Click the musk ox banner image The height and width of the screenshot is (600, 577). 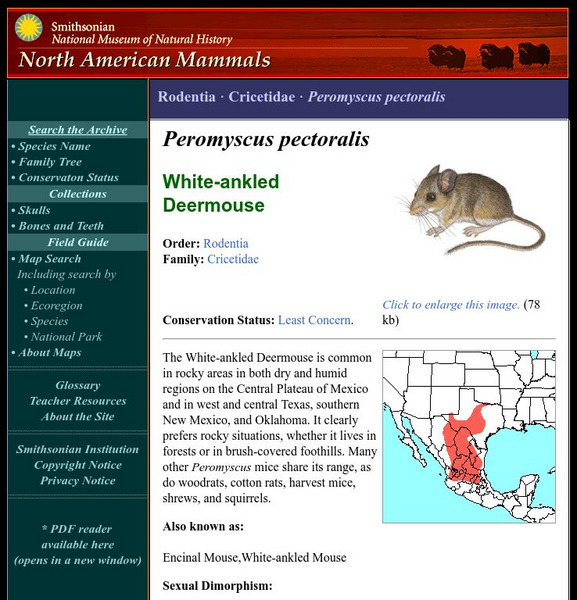(489, 57)
